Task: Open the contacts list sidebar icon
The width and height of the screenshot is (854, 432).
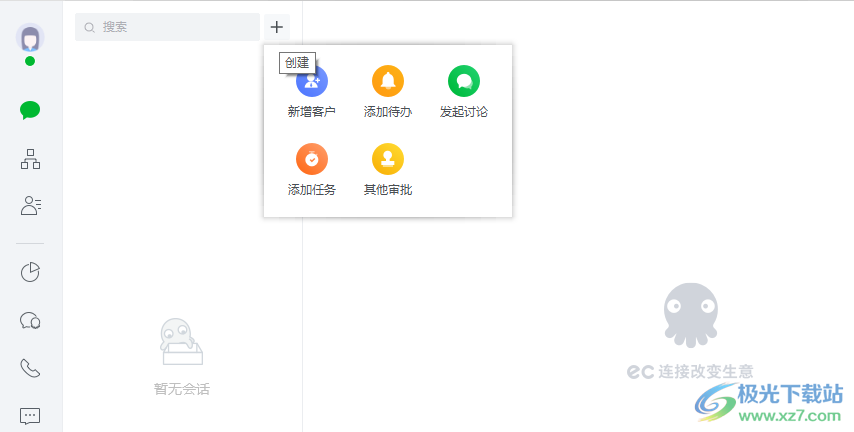Action: click(x=30, y=205)
